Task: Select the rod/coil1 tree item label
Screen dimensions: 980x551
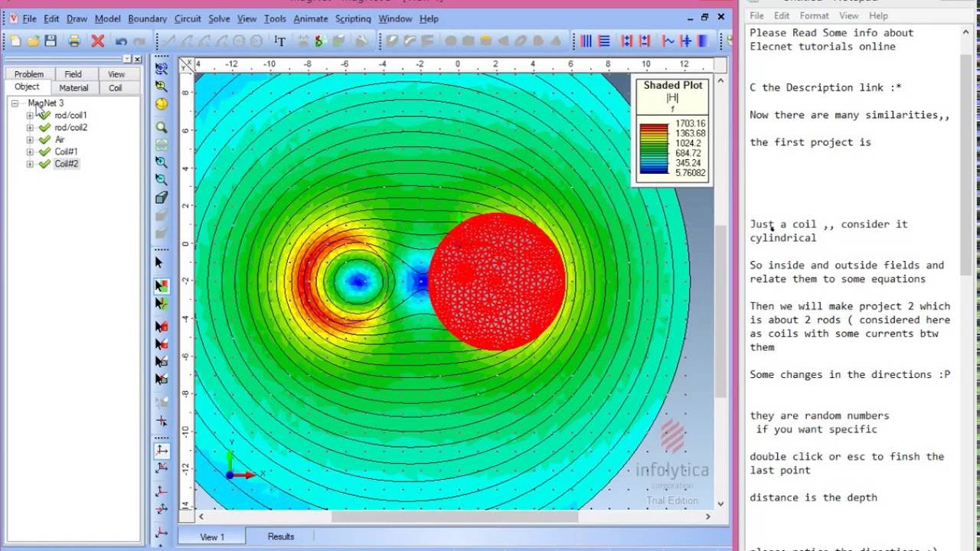Action: tap(70, 116)
